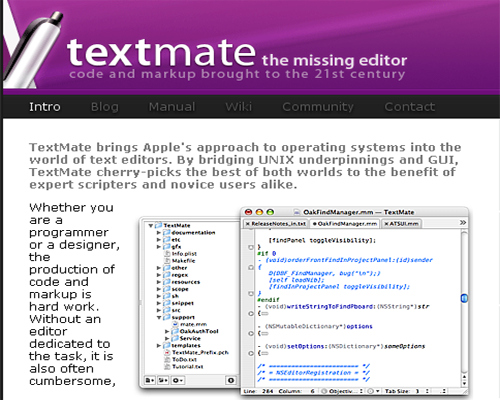The width and height of the screenshot is (500, 400).
Task: Select the ReleaseNotes_in.txt editor tab
Action: [x=276, y=224]
